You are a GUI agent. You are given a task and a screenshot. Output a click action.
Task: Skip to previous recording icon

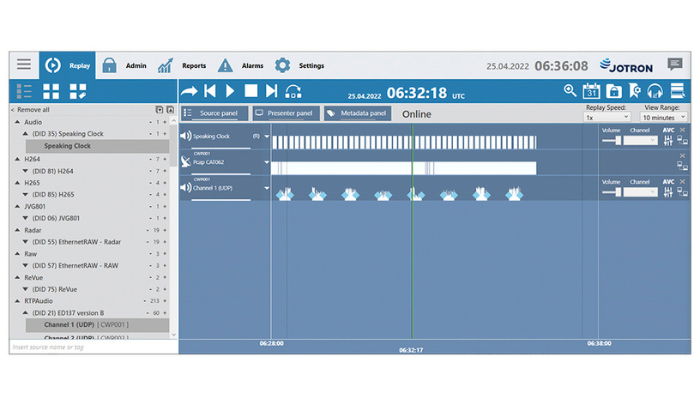[210, 91]
